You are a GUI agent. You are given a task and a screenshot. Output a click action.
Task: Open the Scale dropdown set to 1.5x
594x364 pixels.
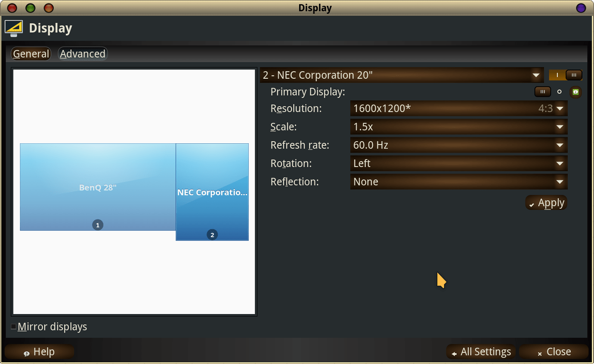click(x=458, y=126)
